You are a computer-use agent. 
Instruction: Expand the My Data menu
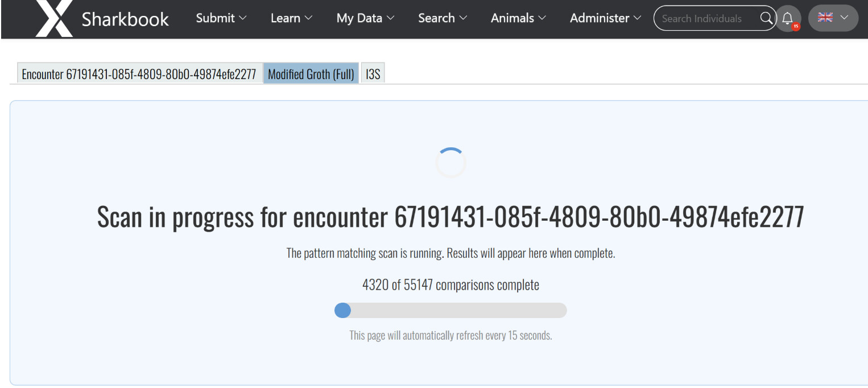(365, 18)
